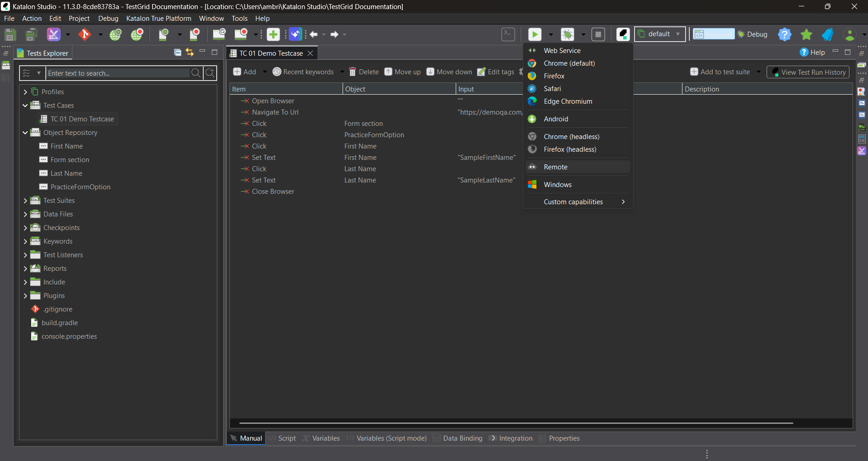
Task: Click the green Run play button
Action: tap(534, 34)
